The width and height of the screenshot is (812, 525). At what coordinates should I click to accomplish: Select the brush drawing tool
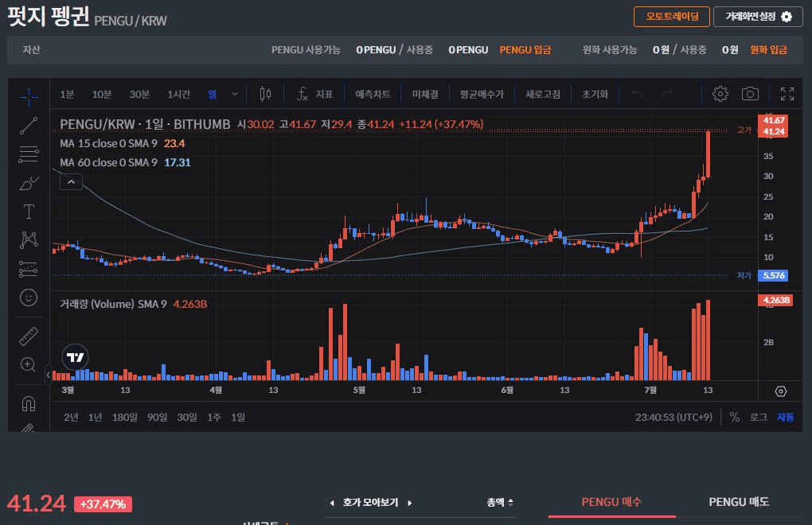coord(29,183)
